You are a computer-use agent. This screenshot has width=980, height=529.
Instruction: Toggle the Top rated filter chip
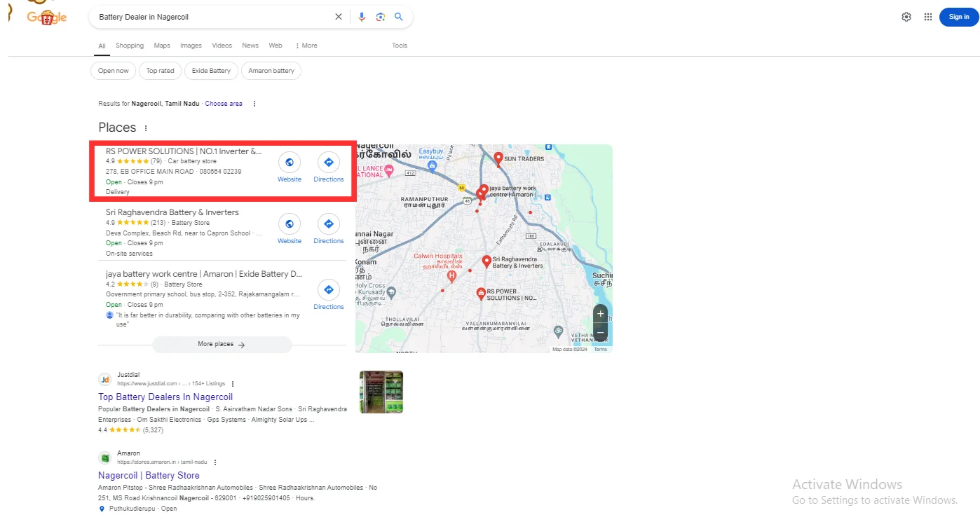pos(161,71)
